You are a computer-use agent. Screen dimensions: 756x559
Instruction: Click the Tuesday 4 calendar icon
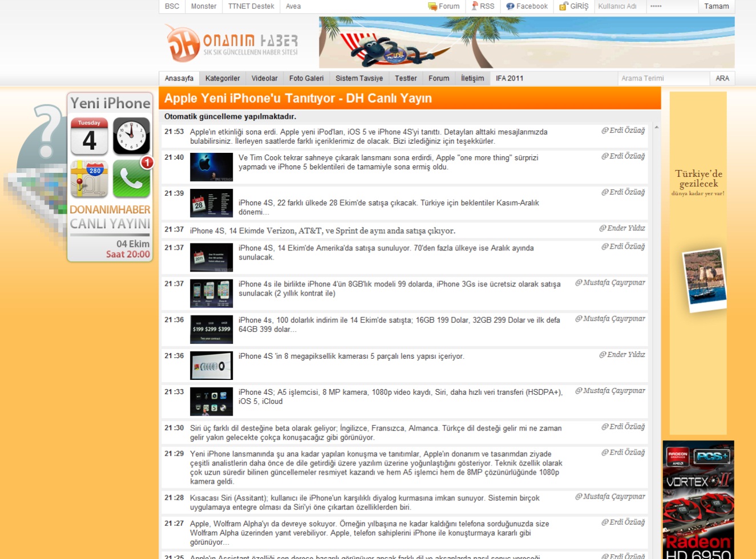[89, 136]
